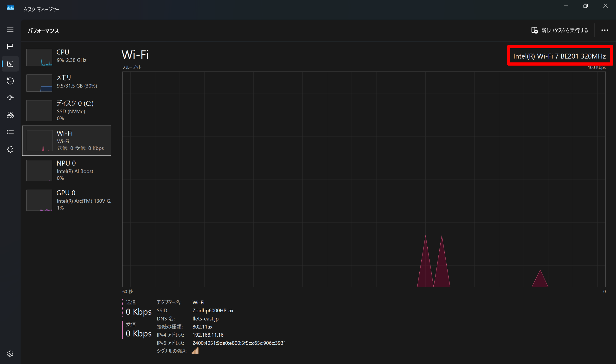Click the Wi-Fi throughput graph area
The image size is (616, 364).
364,179
